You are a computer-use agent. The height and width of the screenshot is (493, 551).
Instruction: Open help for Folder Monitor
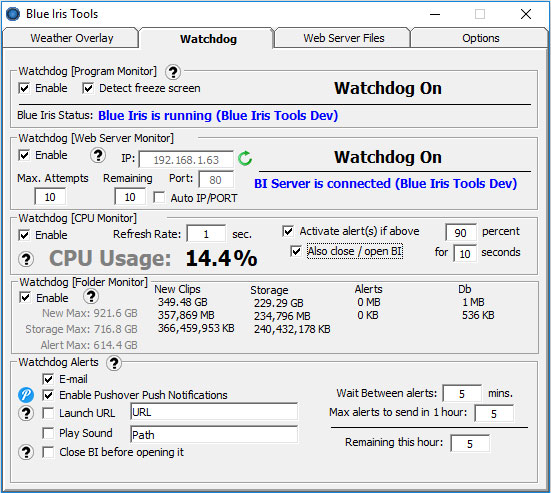[91, 297]
